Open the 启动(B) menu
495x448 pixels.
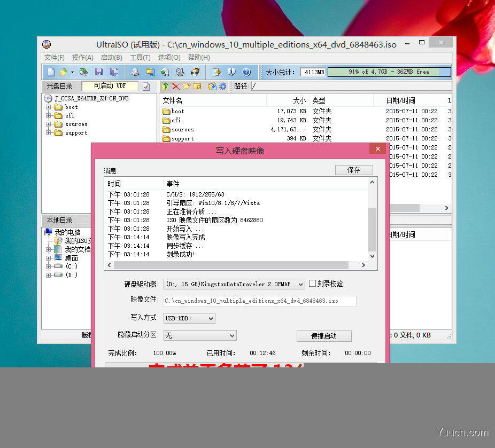[111, 57]
